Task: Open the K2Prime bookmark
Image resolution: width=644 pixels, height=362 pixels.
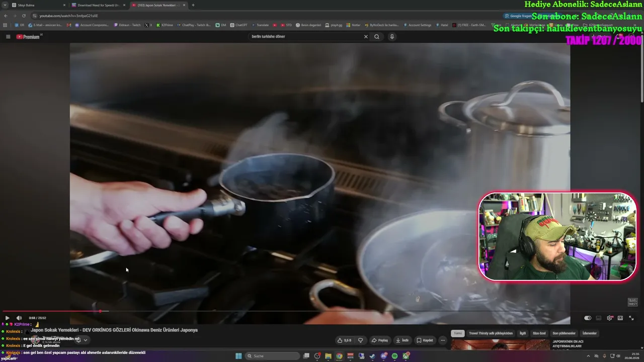Action: pos(165,25)
